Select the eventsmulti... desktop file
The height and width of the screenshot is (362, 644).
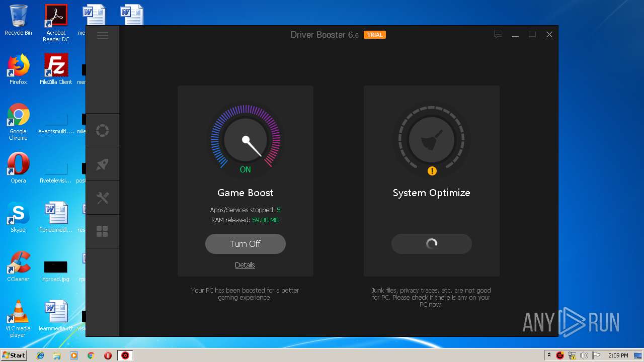(x=56, y=125)
